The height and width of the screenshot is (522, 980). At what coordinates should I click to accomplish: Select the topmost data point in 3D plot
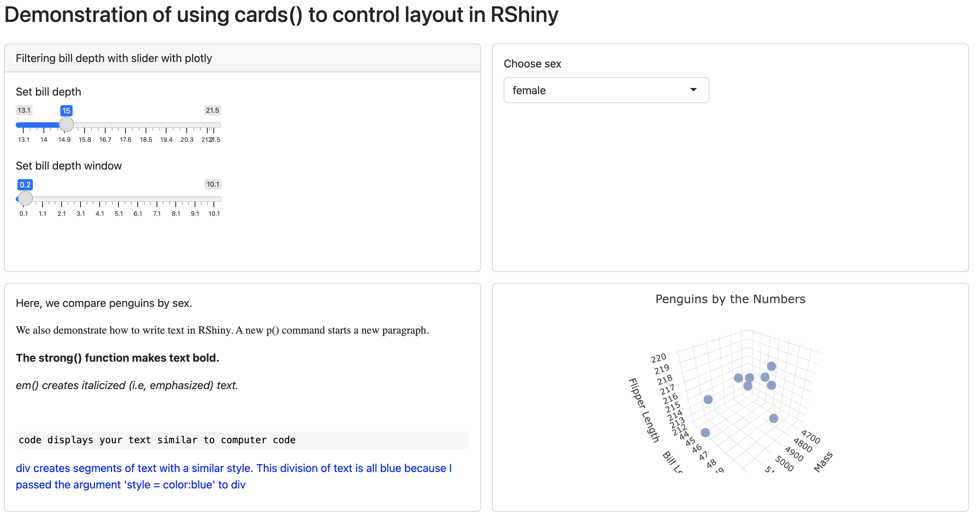coord(771,366)
